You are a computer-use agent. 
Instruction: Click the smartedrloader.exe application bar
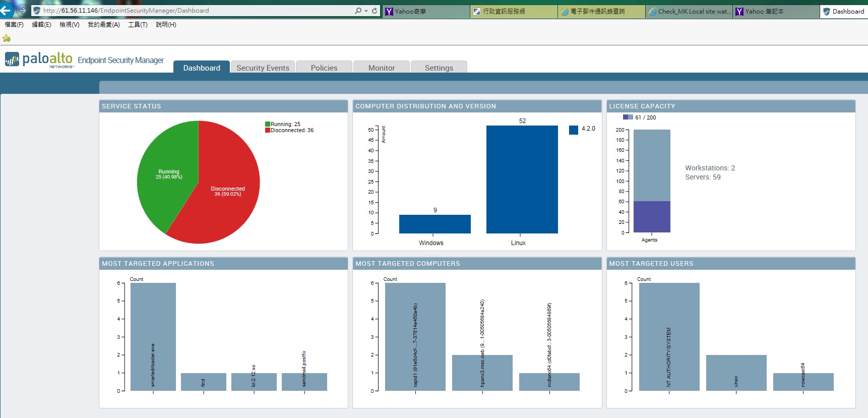[x=153, y=337]
